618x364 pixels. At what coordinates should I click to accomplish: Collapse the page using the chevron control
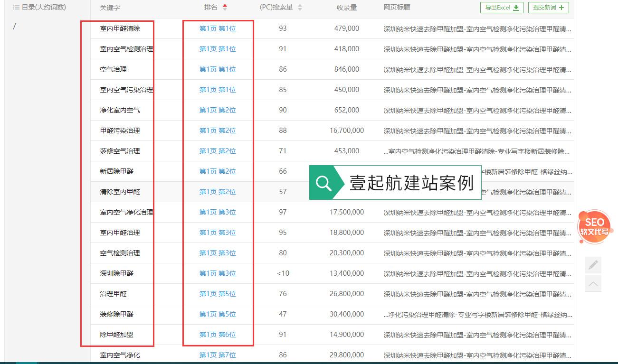click(x=593, y=283)
